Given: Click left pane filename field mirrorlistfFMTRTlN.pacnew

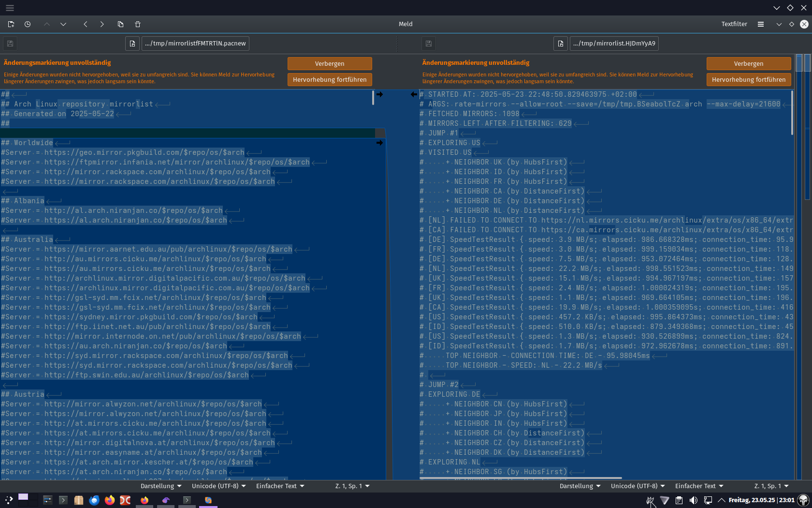Looking at the screenshot, I should [x=195, y=44].
